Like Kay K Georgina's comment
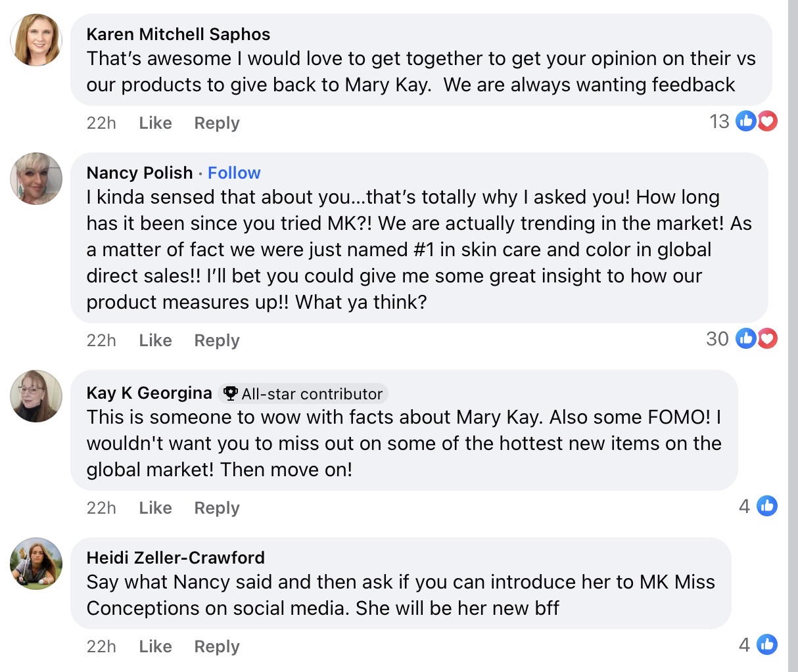Screen dimensions: 798x672 pos(155,508)
